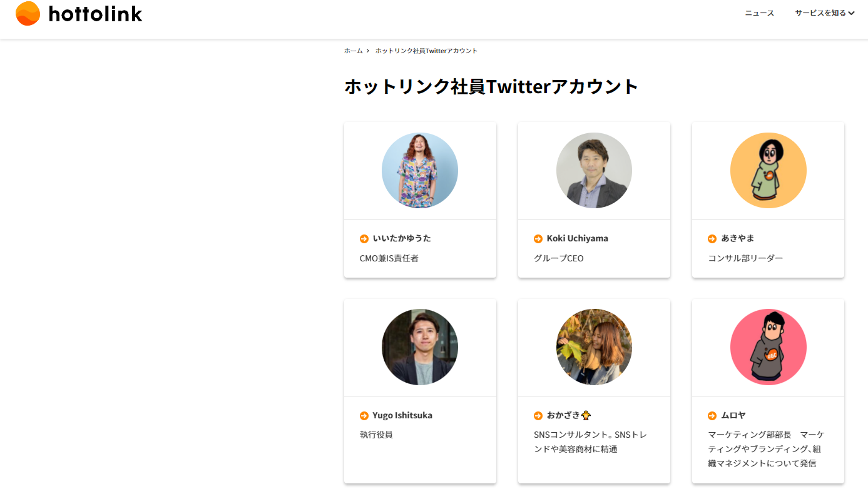
Task: Open おかざき profile photo
Action: [x=594, y=347]
